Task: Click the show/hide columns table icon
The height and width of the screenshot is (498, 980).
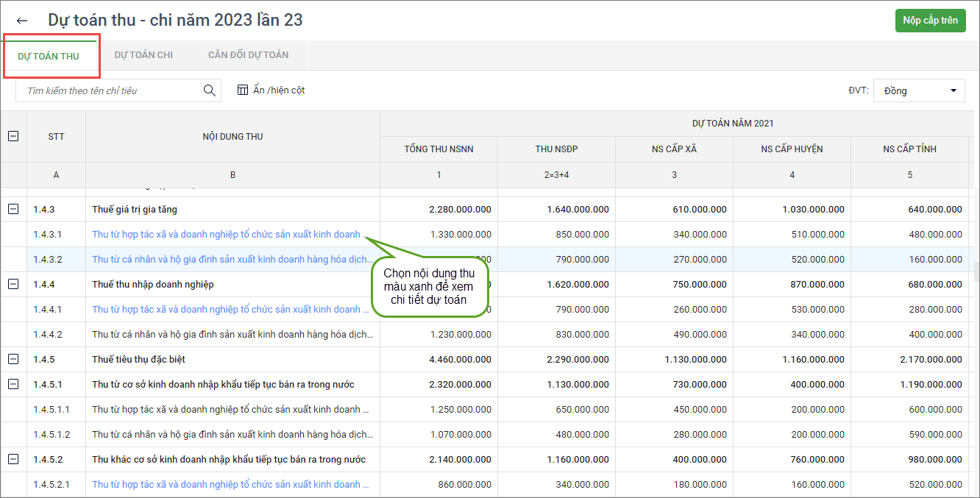Action: [x=243, y=90]
